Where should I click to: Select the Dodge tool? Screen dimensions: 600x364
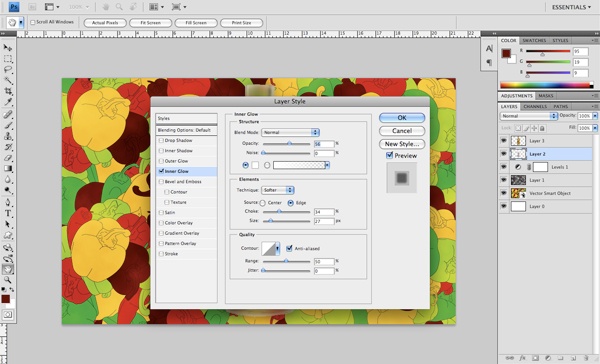tap(8, 190)
